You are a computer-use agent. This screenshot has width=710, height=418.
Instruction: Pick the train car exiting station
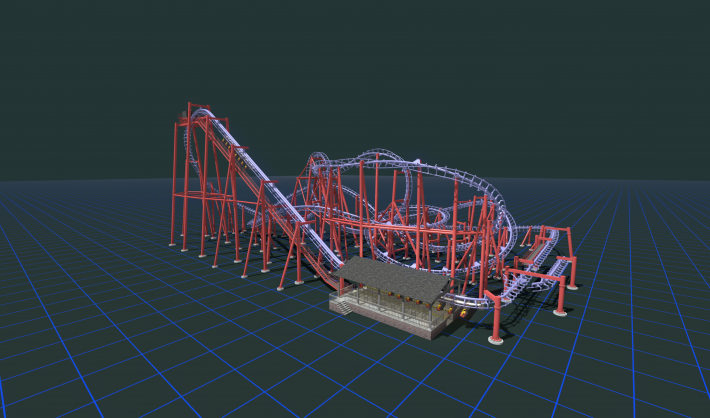click(465, 312)
